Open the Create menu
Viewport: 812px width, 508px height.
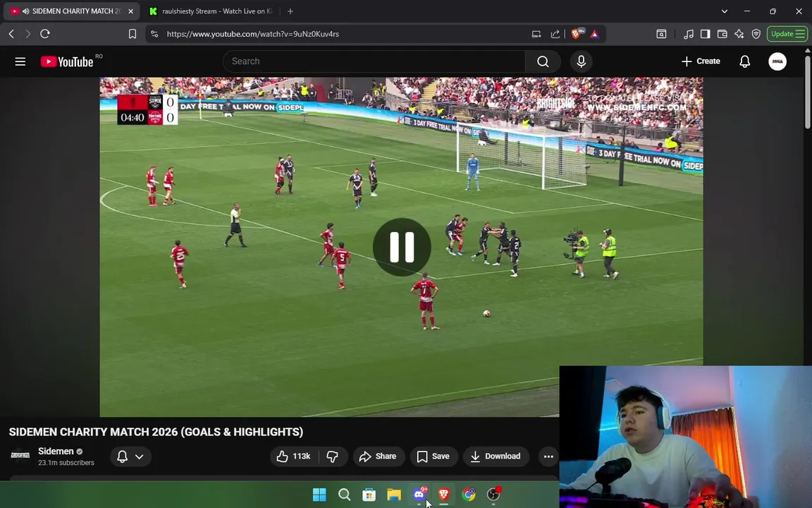coord(700,61)
